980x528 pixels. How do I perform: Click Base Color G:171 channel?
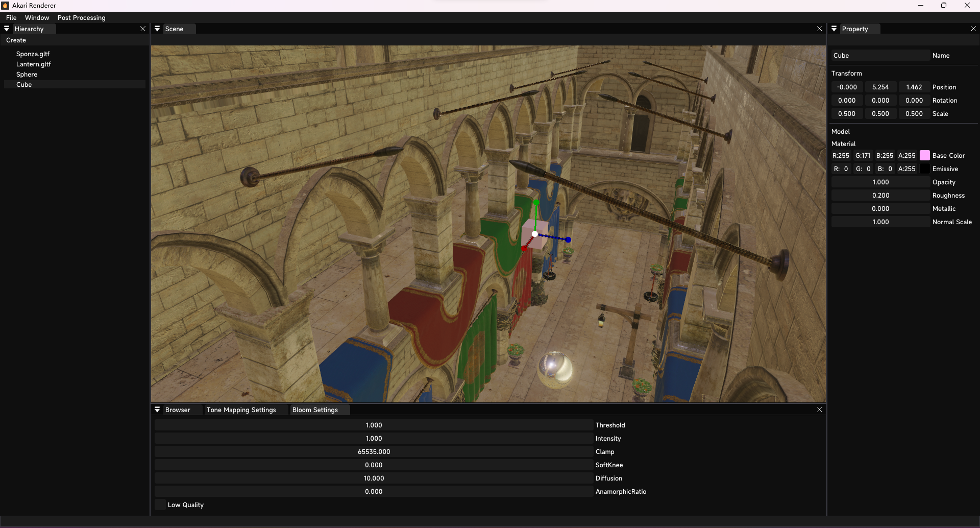pyautogui.click(x=863, y=155)
